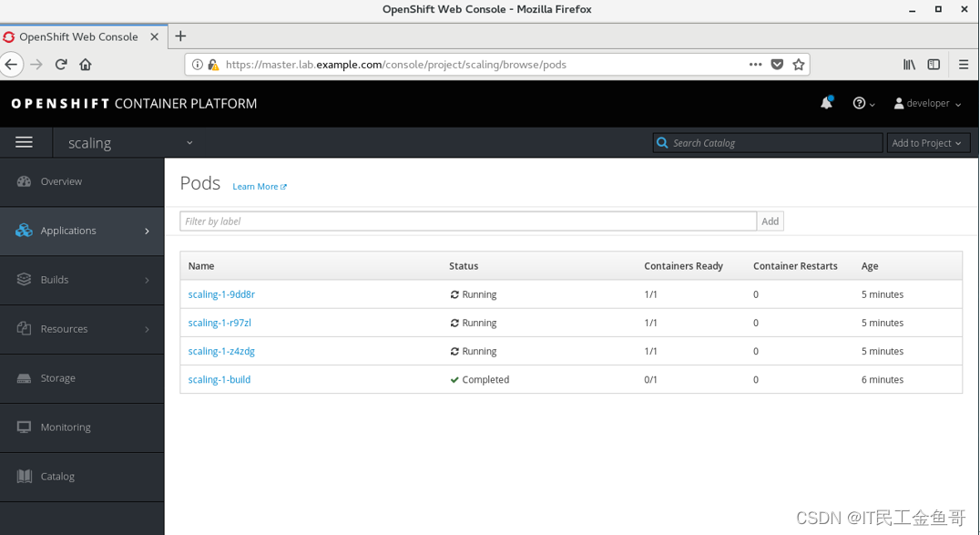980x535 pixels.
Task: Open Catalog in the sidebar
Action: (82, 476)
